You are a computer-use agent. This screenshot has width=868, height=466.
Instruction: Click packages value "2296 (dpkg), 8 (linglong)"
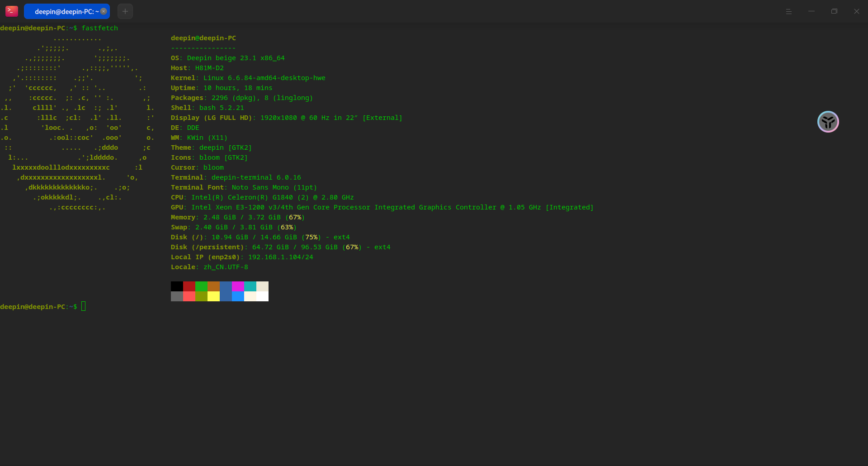pyautogui.click(x=262, y=98)
